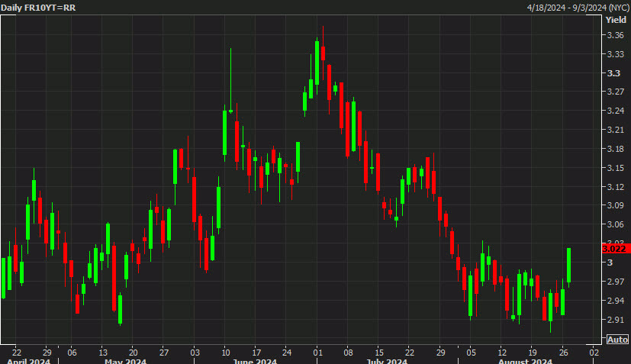Image resolution: width=631 pixels, height=364 pixels.
Task: Click the 3.15 yield axis label
Action: tap(615, 168)
